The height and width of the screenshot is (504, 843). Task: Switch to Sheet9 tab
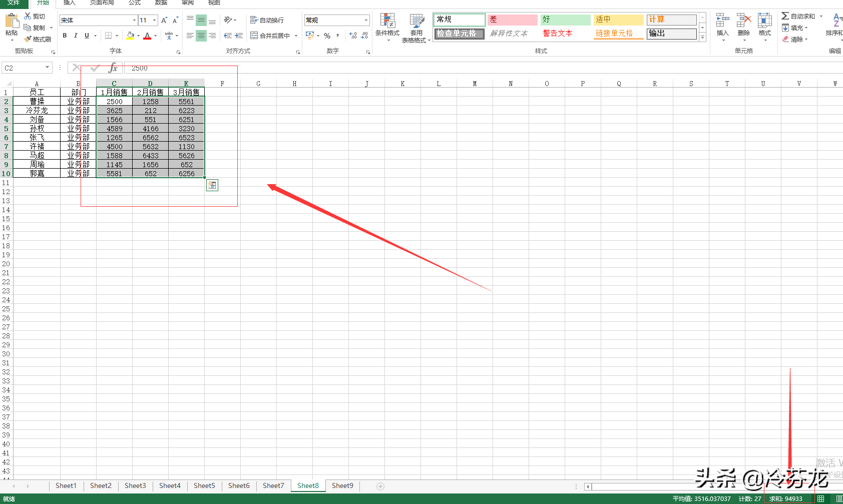(342, 485)
